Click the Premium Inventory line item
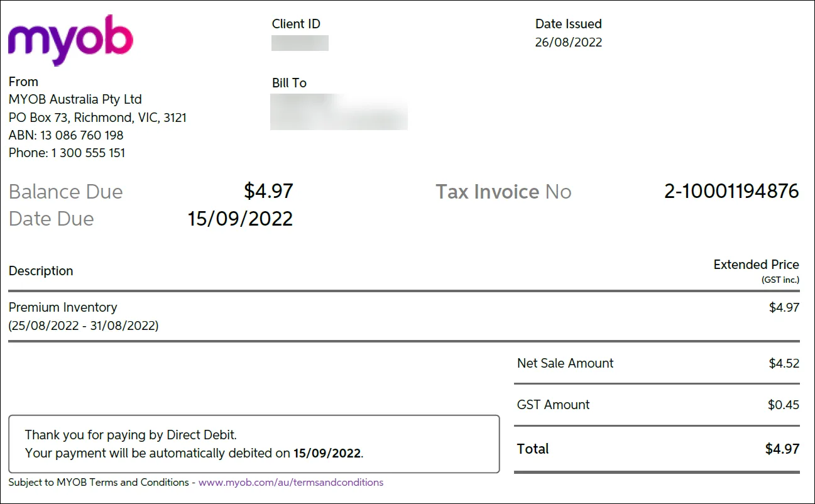The width and height of the screenshot is (815, 504). [63, 307]
